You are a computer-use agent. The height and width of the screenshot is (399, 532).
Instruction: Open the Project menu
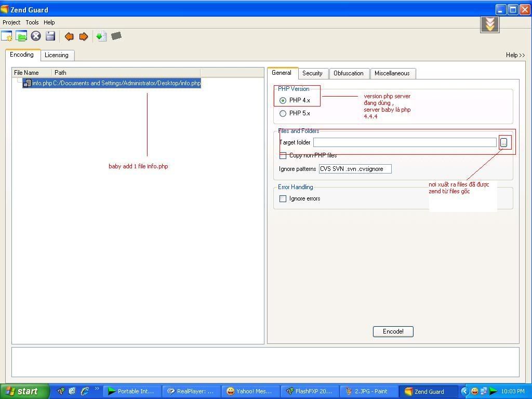point(11,22)
